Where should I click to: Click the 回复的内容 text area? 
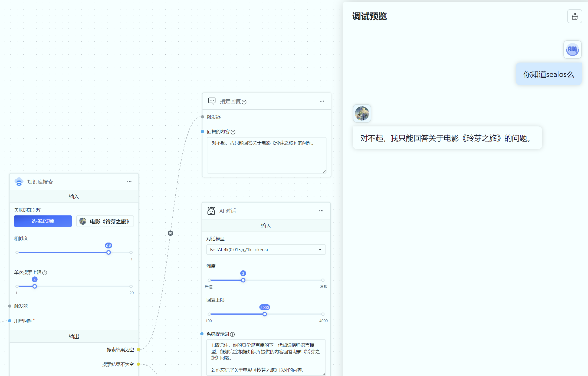266,155
